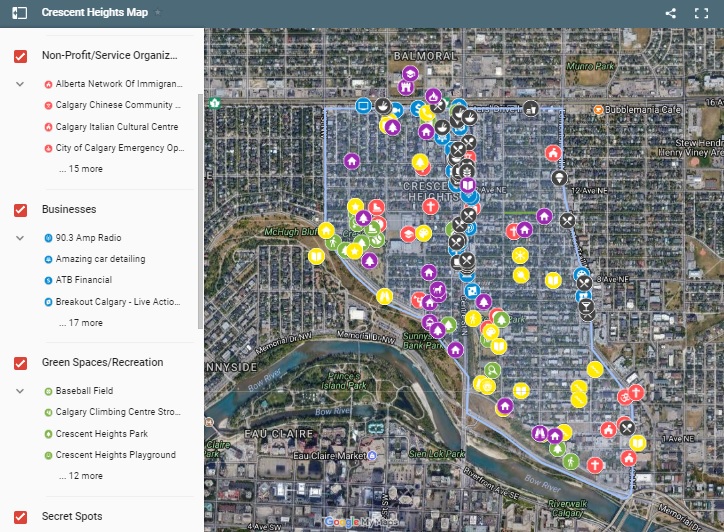Open the purple open-book marker on Centre Street
This screenshot has width=724, height=532.
tap(467, 186)
